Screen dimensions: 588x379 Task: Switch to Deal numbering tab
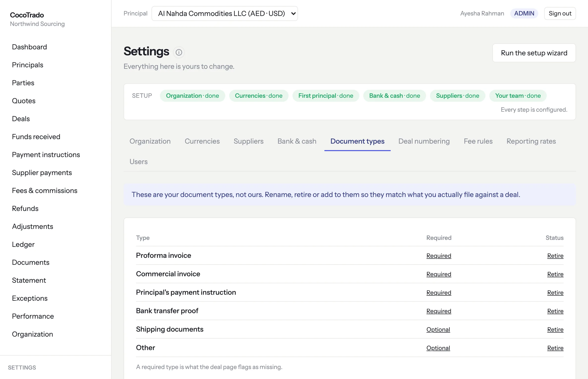(424, 141)
